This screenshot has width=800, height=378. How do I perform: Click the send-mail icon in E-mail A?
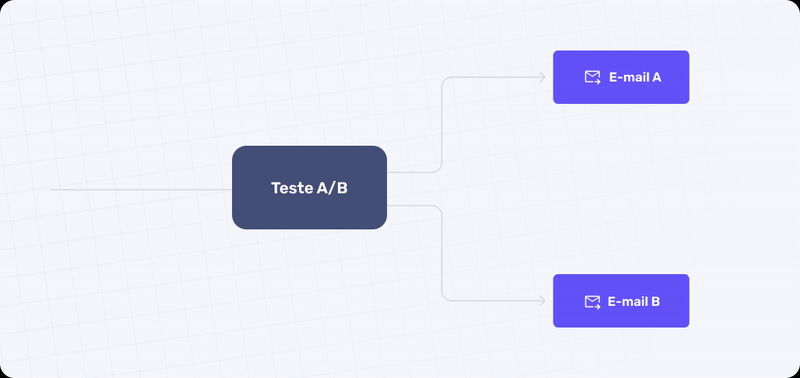point(592,78)
